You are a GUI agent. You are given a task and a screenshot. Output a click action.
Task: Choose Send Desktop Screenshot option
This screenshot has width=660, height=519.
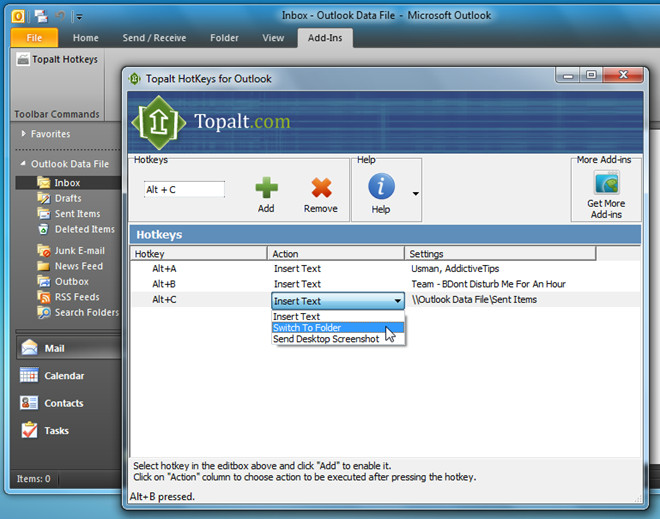(x=338, y=339)
